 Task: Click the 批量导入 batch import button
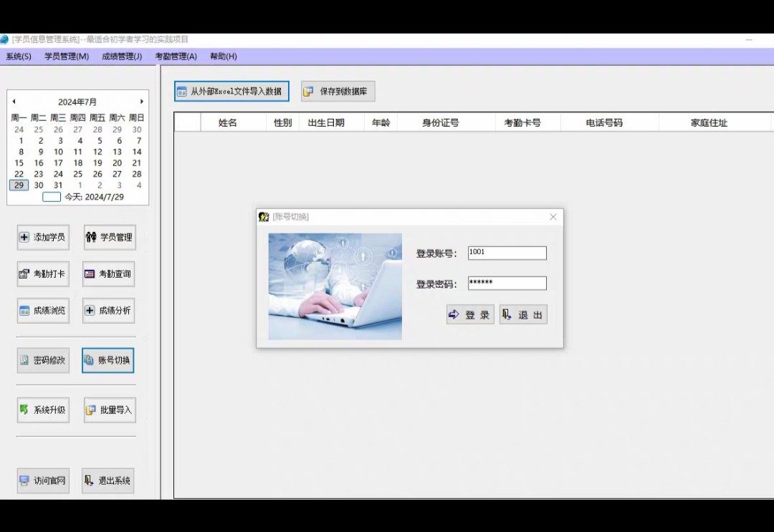109,410
